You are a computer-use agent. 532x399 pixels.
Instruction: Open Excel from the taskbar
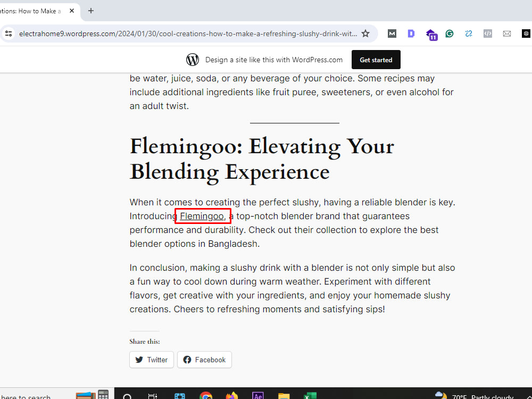tap(310, 396)
